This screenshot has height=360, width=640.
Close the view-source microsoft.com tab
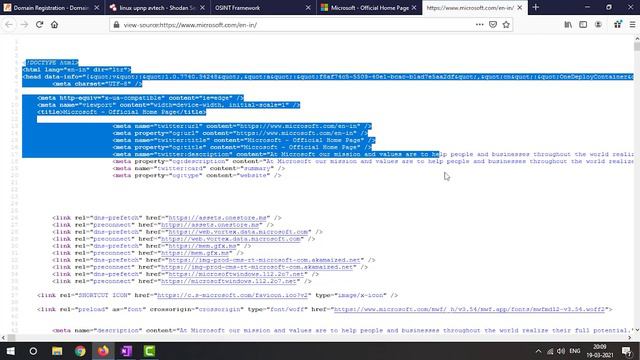coord(520,8)
